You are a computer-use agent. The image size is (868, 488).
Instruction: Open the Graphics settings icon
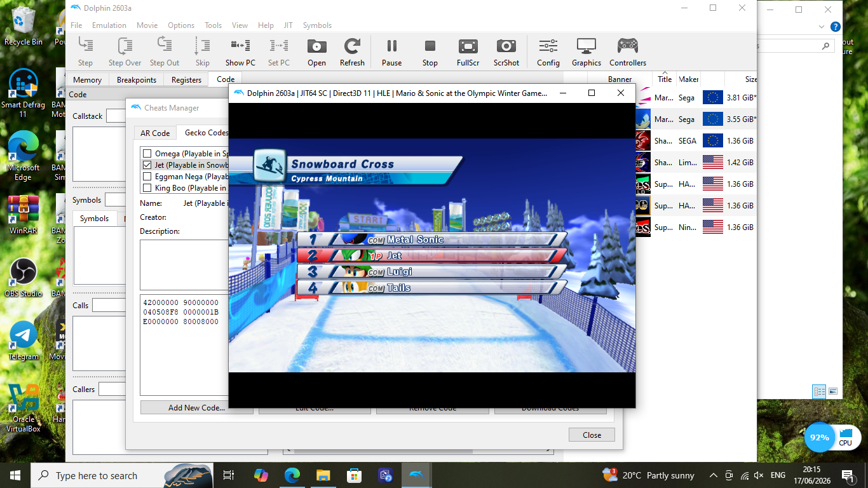coord(586,51)
